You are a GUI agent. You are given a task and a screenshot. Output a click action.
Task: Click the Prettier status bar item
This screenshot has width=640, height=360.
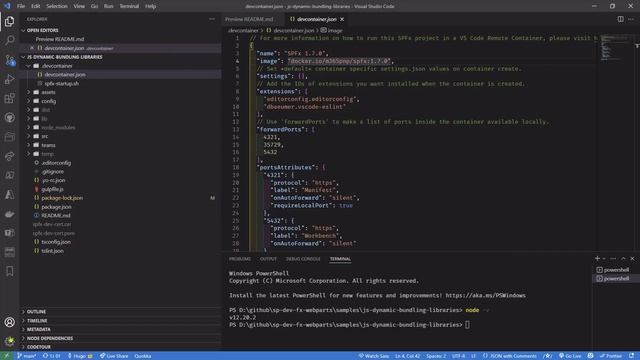click(x=611, y=356)
